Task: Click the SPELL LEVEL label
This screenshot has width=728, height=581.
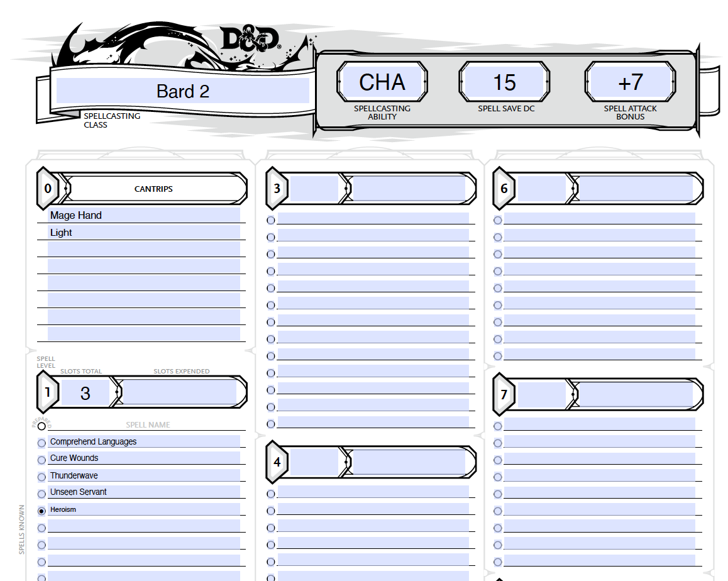Action: click(x=46, y=362)
